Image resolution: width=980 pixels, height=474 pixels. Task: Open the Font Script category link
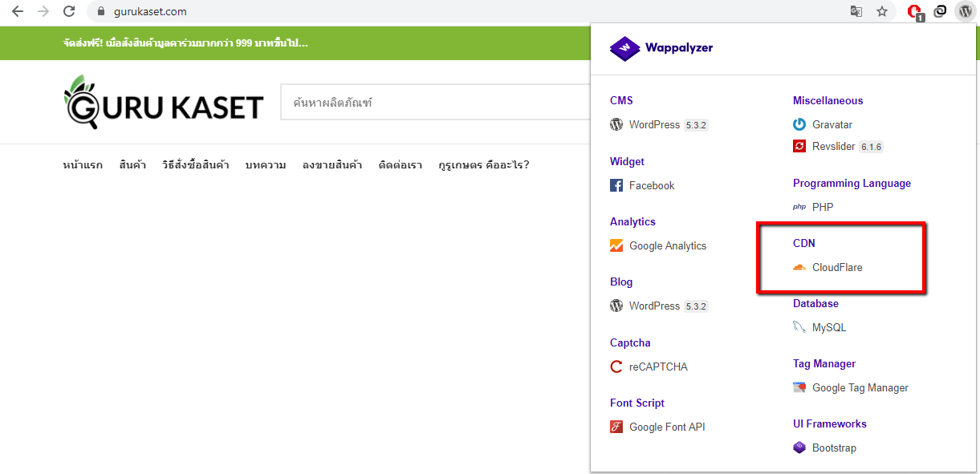(637, 403)
